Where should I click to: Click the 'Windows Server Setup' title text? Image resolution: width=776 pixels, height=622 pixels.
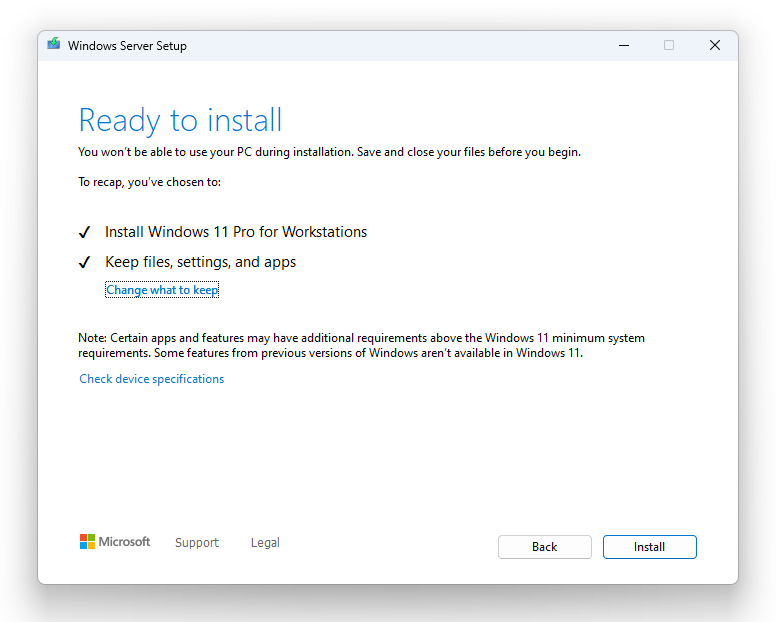coord(127,46)
